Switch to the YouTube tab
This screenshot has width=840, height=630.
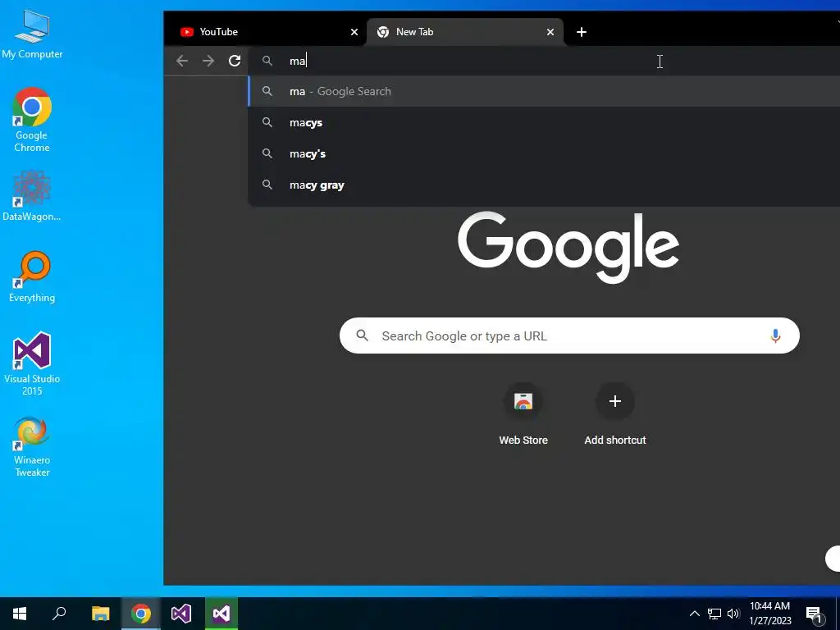click(265, 32)
